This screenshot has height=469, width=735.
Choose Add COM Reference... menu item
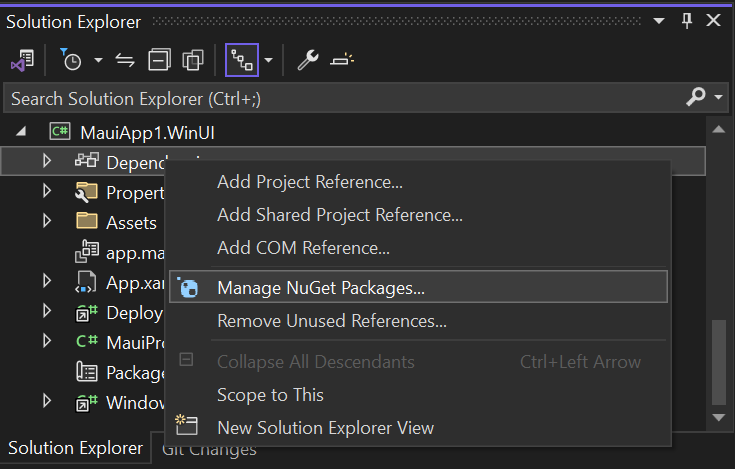click(418, 247)
